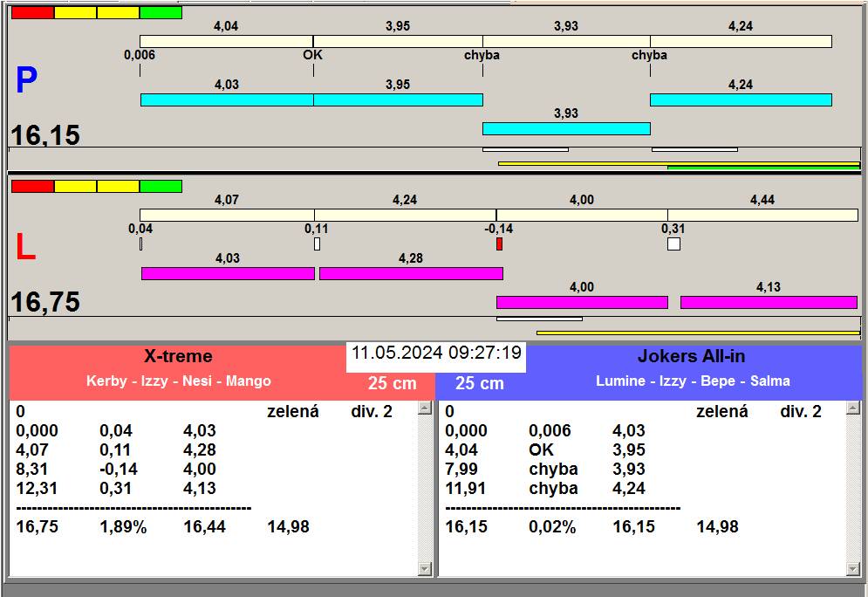Select magenta bar labeled 4,13

pyautogui.click(x=769, y=302)
